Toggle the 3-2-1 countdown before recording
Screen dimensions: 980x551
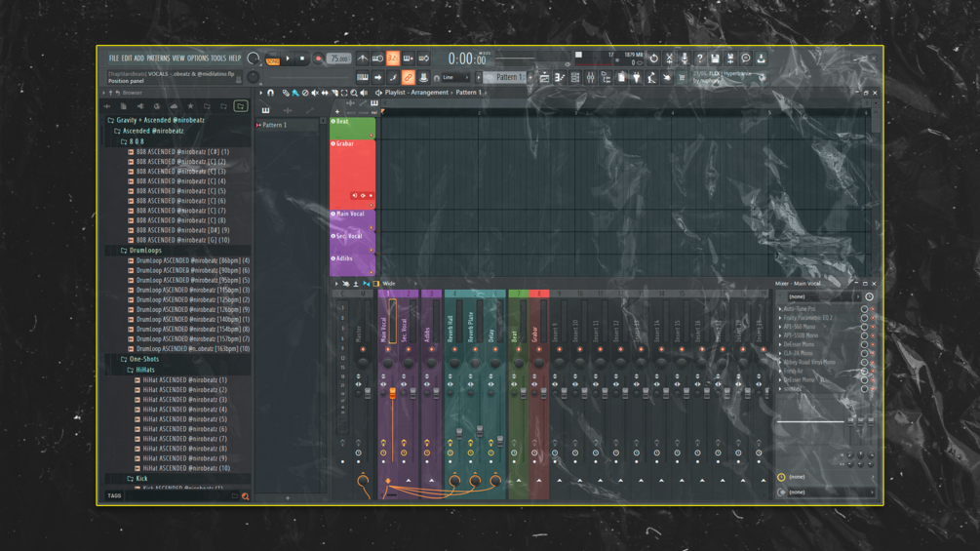[x=393, y=59]
